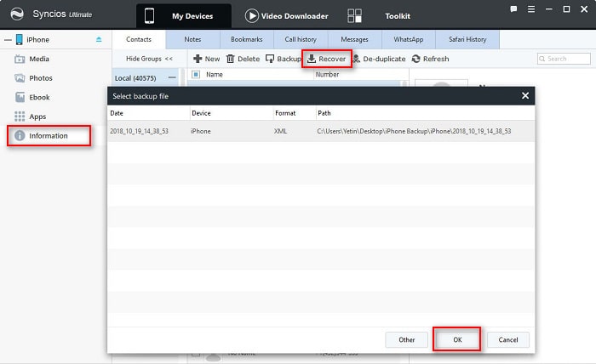Collapse the Local (40575) group

coord(172,77)
